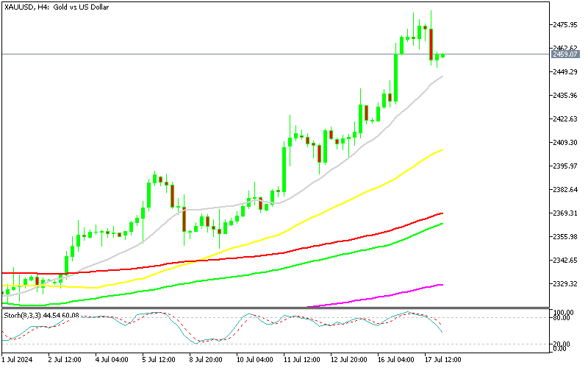
Task: Click the XAUUSD, H4 chart title
Action: [57, 7]
